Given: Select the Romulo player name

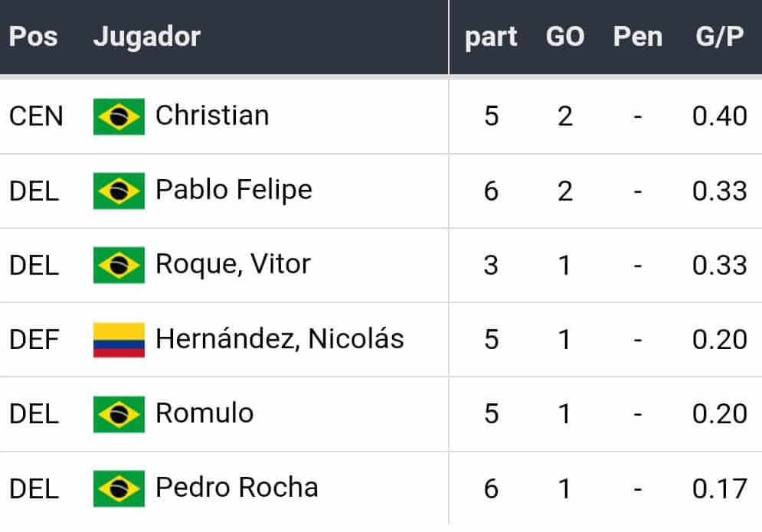Looking at the screenshot, I should tap(204, 413).
